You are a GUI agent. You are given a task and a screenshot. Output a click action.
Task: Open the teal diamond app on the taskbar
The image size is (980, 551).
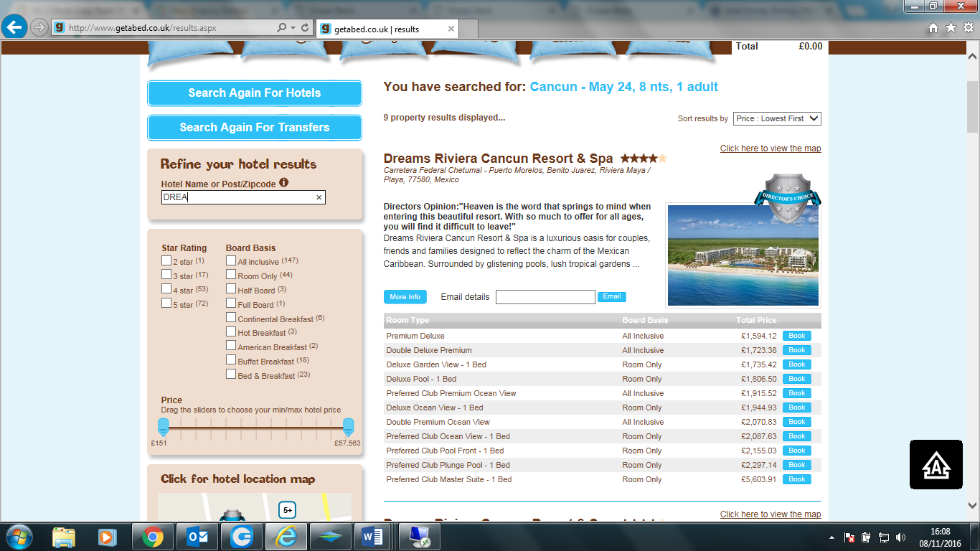click(329, 537)
